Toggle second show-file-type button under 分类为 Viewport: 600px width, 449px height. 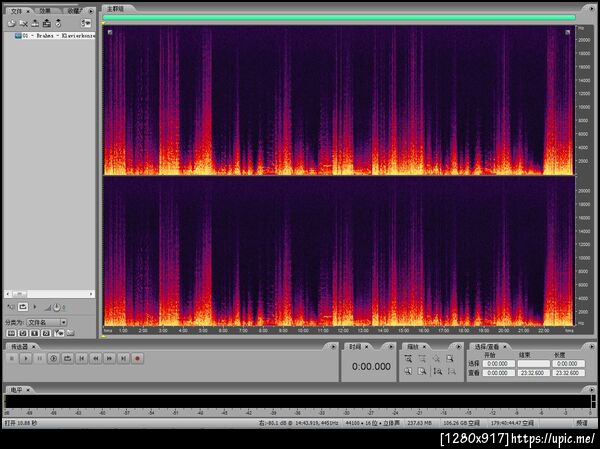(x=23, y=333)
